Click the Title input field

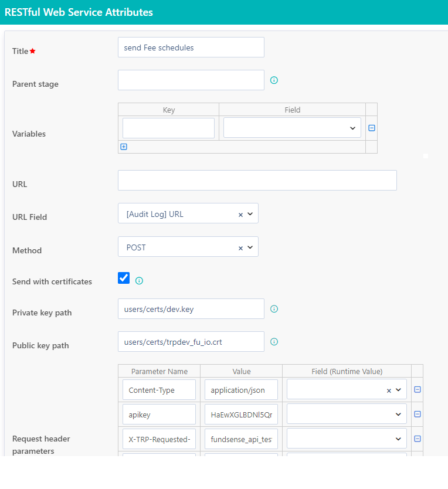click(x=191, y=47)
